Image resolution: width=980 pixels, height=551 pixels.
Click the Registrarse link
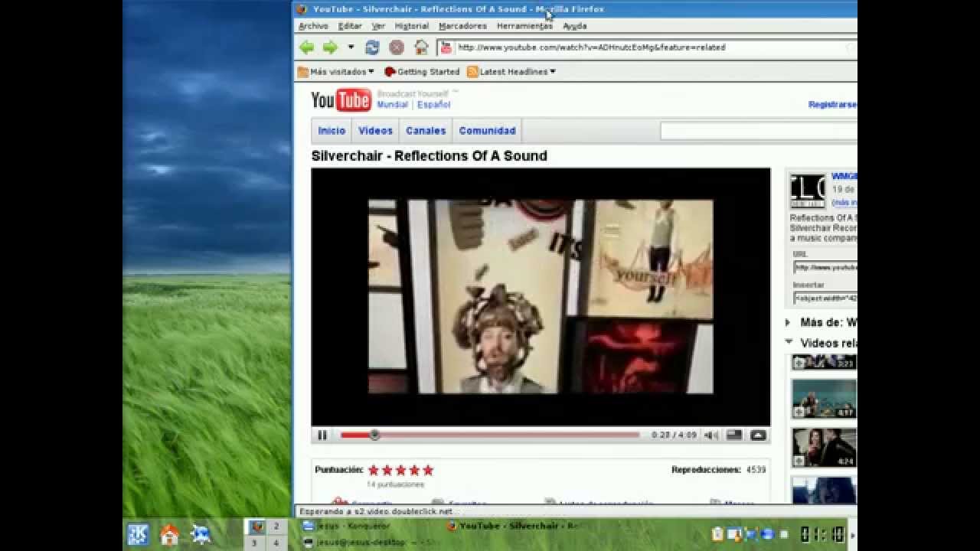[832, 105]
